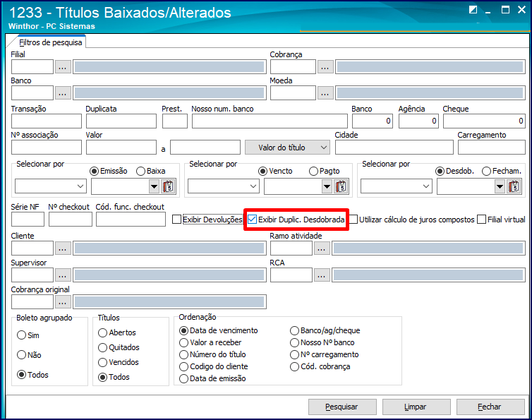Image resolution: width=532 pixels, height=420 pixels.
Task: Focus the Nº associação field
Action: (47, 148)
